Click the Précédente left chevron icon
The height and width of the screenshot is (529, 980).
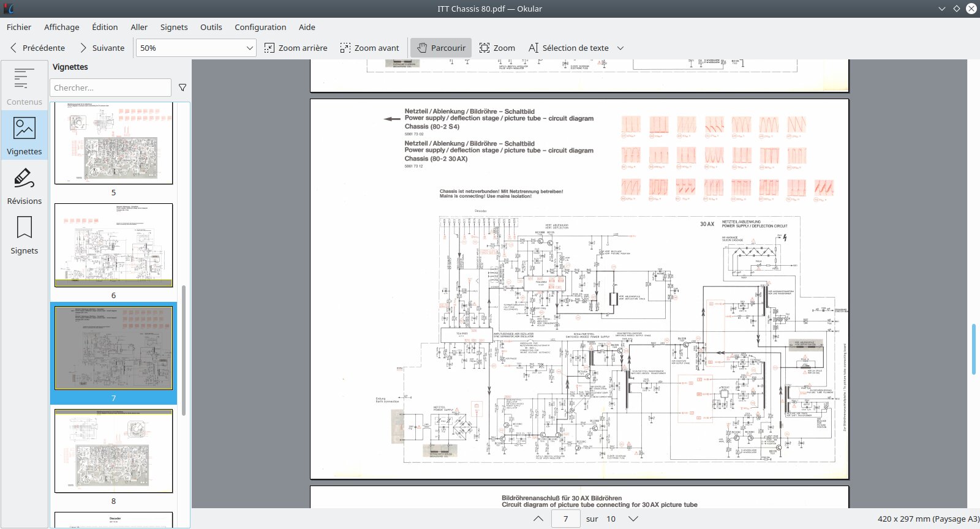pos(13,48)
